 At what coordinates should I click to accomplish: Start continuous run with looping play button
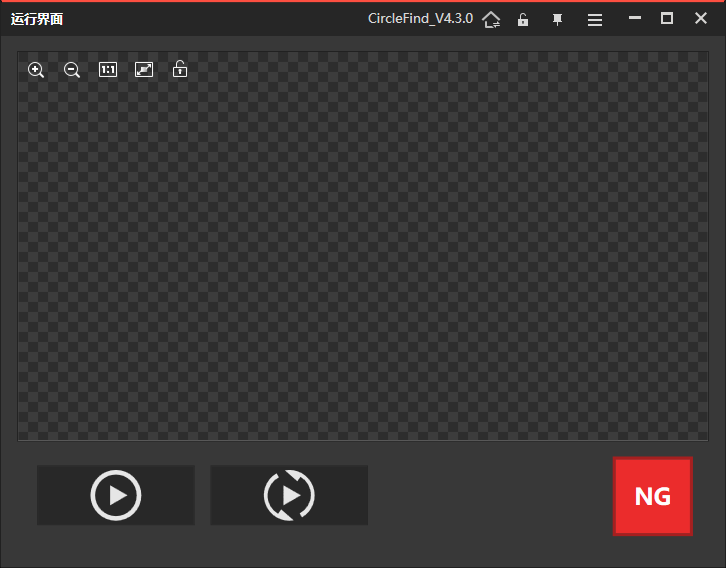click(289, 495)
